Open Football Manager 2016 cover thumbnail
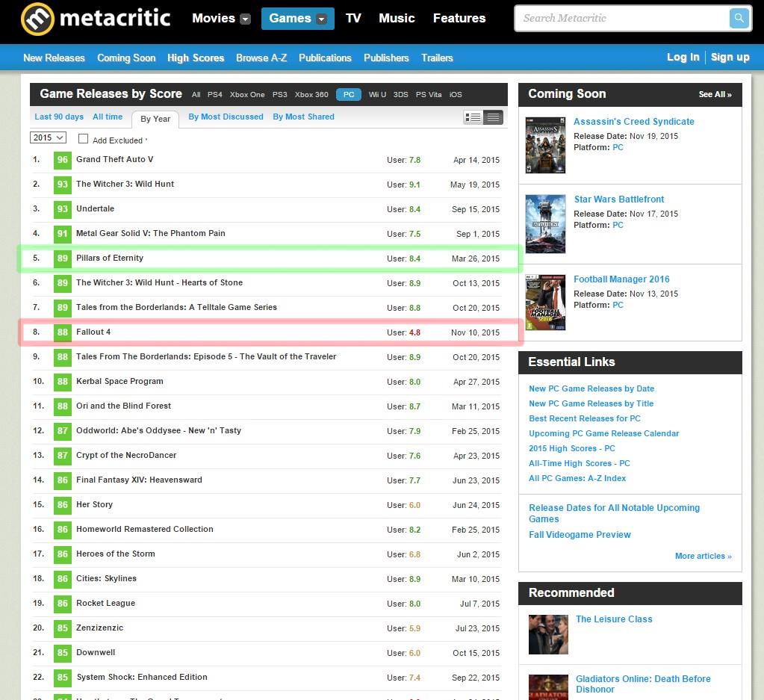This screenshot has width=764, height=700. coord(545,303)
